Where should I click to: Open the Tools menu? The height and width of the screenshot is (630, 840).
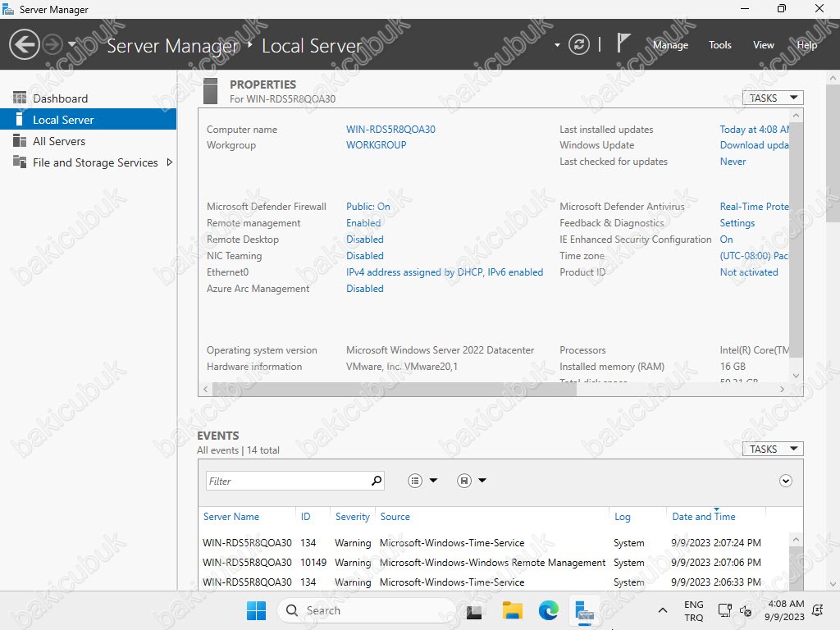click(719, 45)
